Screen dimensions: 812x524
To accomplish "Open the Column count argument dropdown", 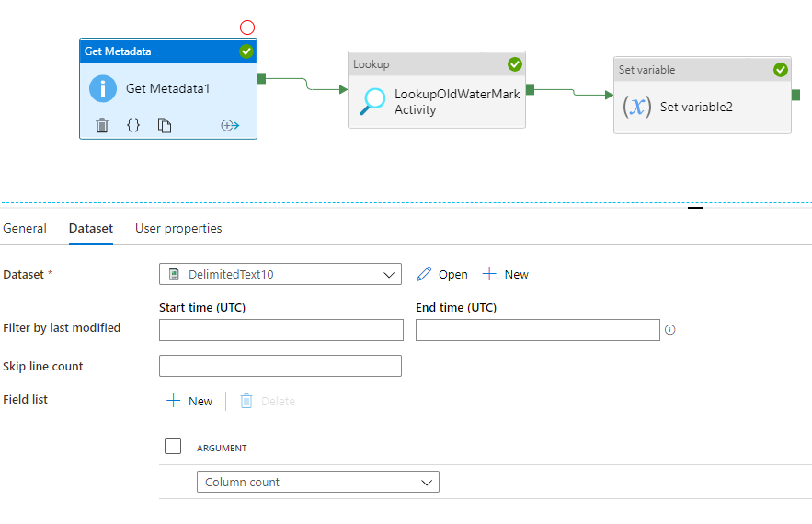I will pos(426,482).
